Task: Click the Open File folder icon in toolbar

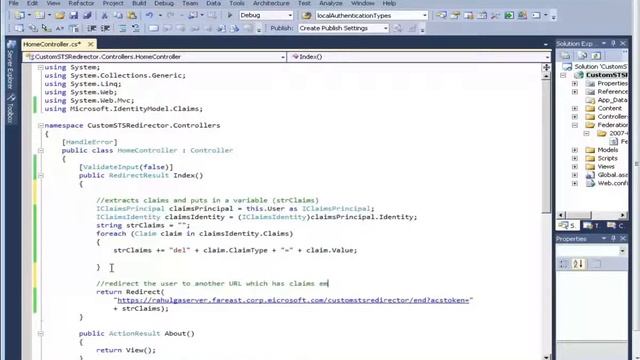Action: point(60,16)
